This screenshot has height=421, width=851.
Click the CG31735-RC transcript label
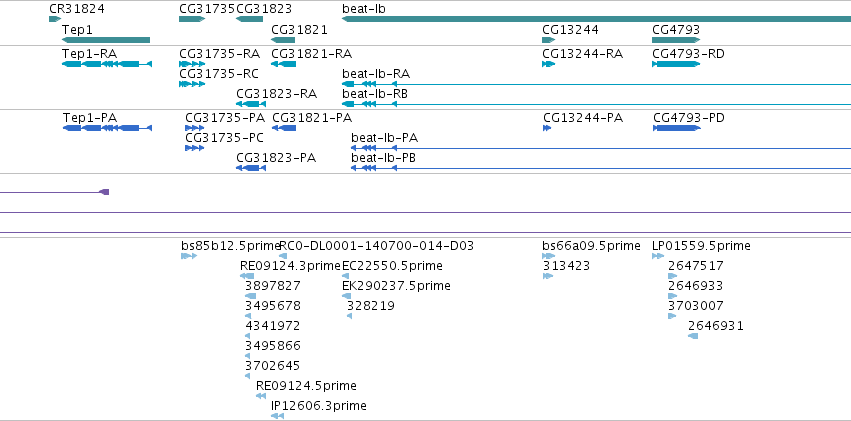tap(219, 74)
